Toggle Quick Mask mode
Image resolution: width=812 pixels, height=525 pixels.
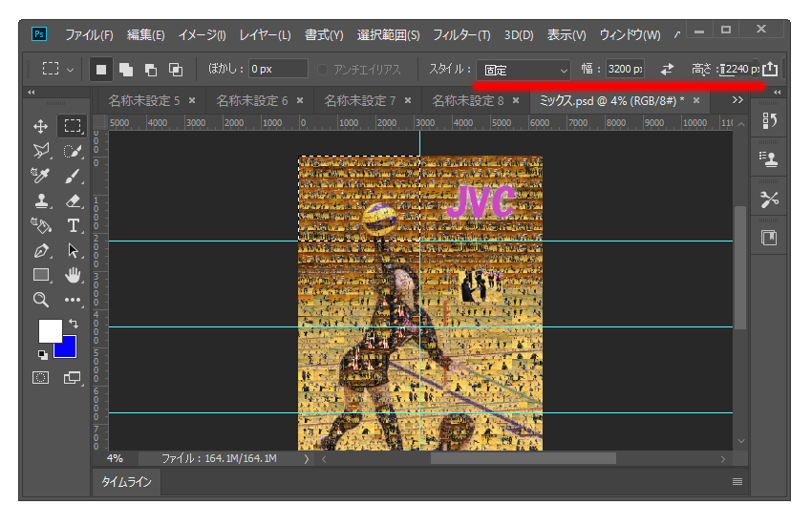[40, 378]
